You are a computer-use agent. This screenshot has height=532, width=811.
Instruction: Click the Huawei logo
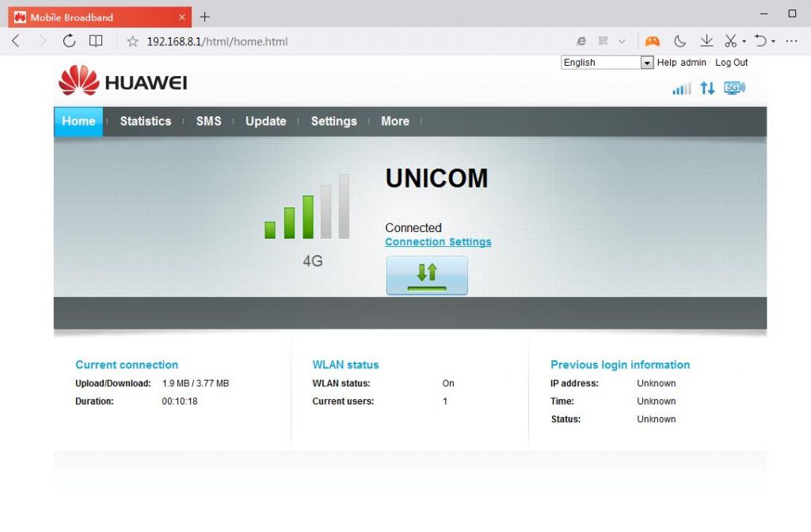120,82
